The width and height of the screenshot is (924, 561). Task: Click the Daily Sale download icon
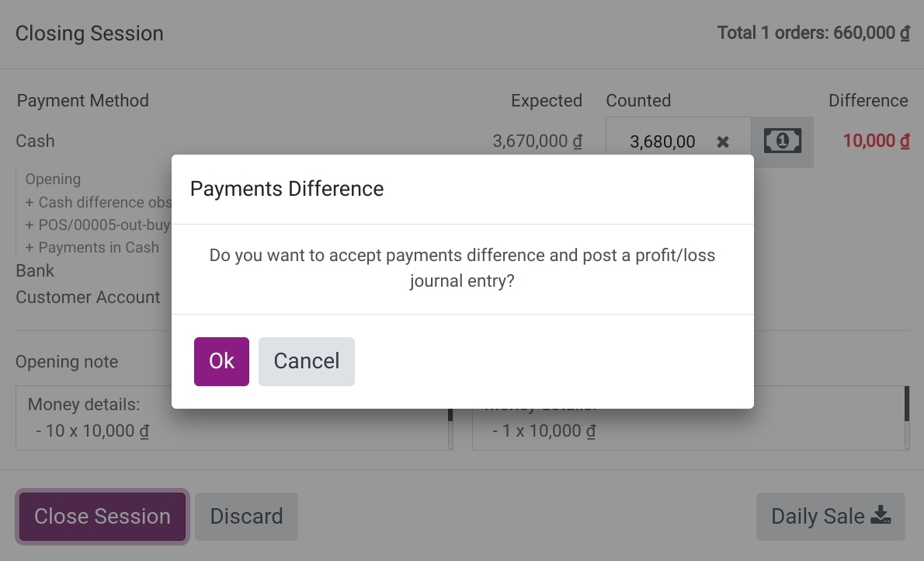(x=881, y=515)
